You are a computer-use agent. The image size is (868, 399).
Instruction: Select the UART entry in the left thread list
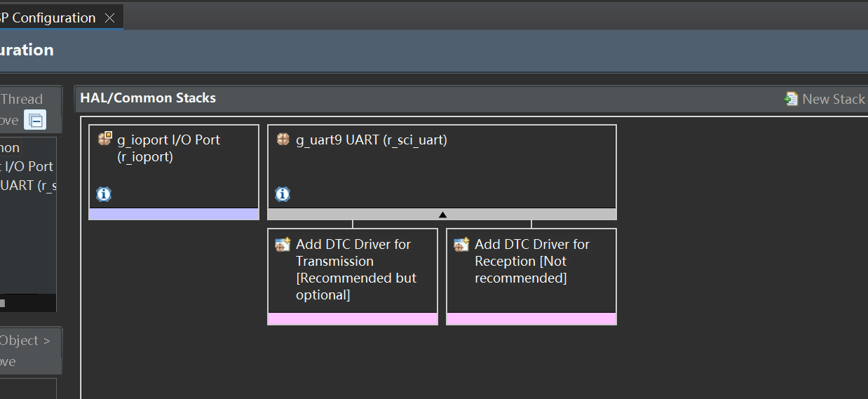(x=28, y=185)
